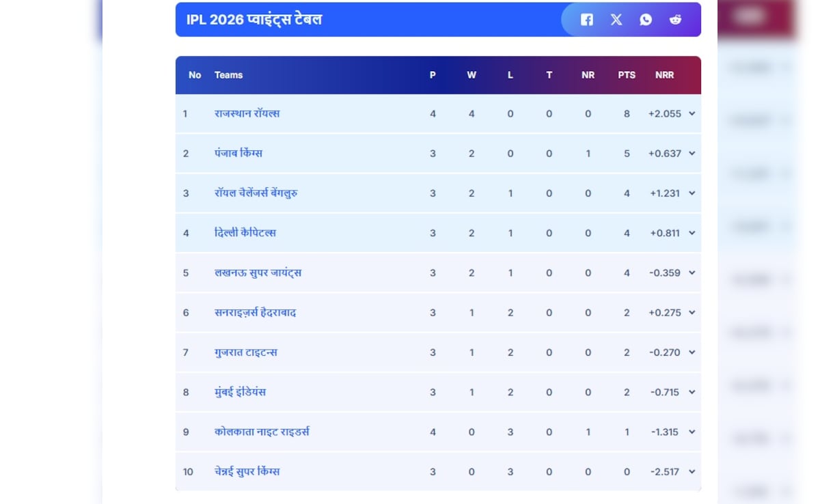Image resolution: width=820 pixels, height=504 pixels.
Task: Expand सनराइज़र्स हैदराबाद row chevron
Action: 692,313
